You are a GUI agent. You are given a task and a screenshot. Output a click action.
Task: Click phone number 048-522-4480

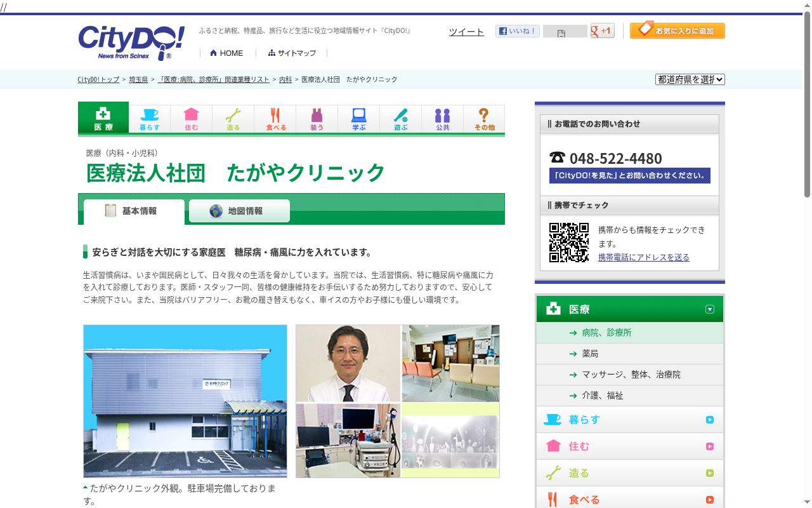pyautogui.click(x=615, y=159)
